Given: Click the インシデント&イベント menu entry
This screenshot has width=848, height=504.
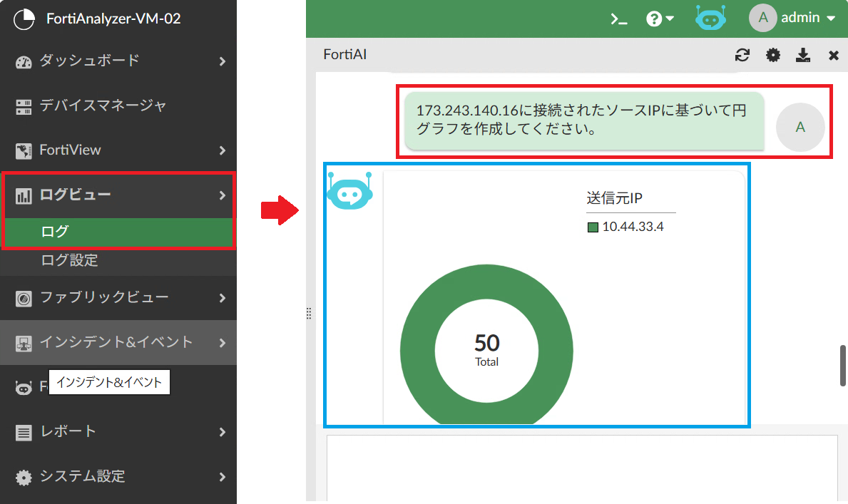Looking at the screenshot, I should (116, 342).
